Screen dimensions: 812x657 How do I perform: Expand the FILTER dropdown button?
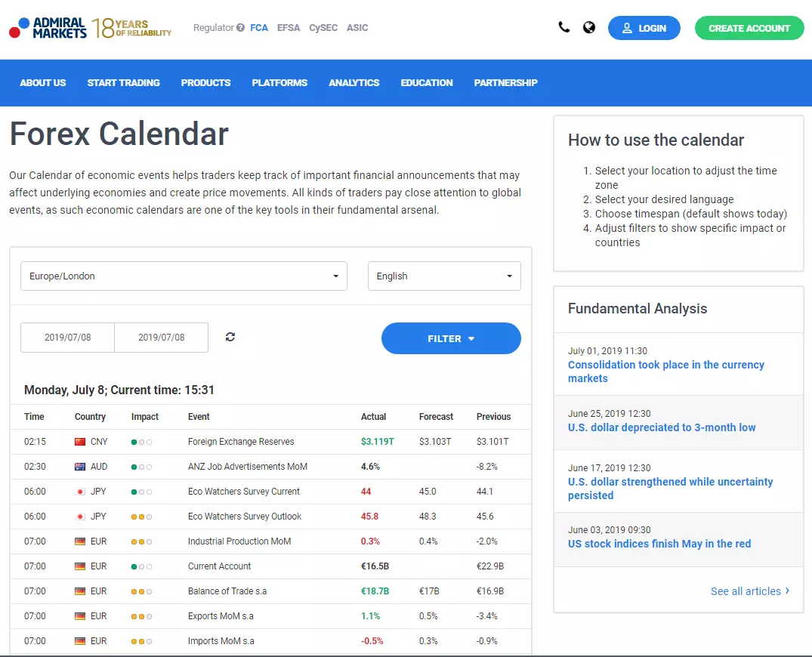451,338
